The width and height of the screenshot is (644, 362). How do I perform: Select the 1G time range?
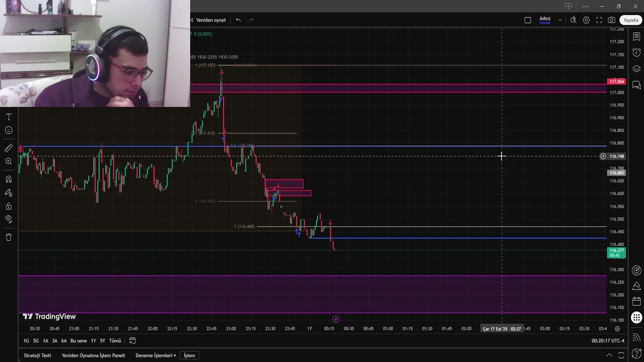click(26, 341)
